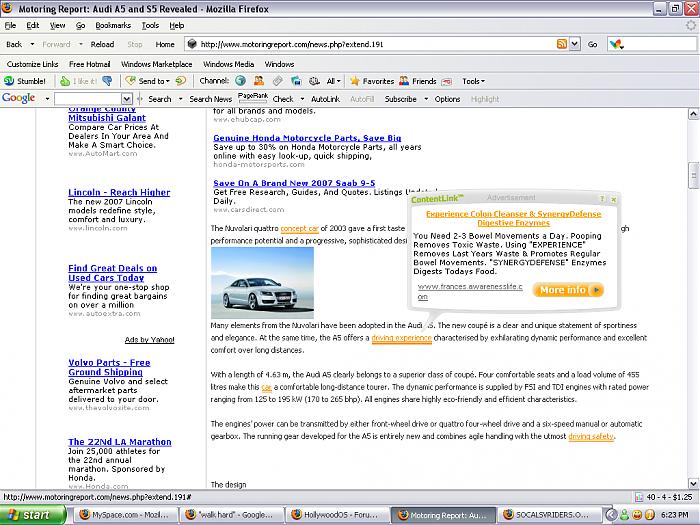Click the Go button next to address bar
This screenshot has width=700, height=525.
(592, 44)
